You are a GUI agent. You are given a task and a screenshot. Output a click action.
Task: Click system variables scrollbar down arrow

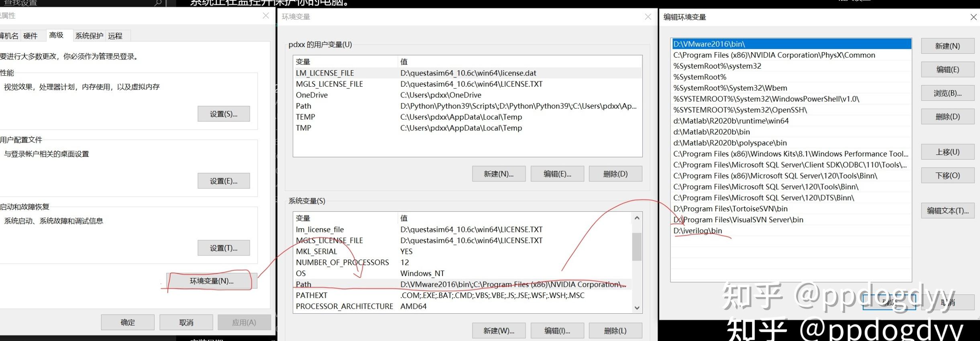coord(637,308)
